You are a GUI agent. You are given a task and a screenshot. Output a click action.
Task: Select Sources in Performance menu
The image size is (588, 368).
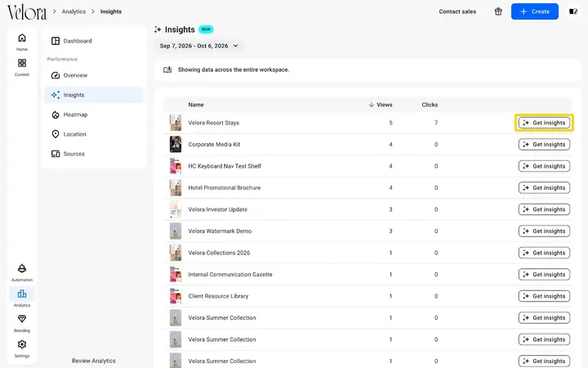94,154
